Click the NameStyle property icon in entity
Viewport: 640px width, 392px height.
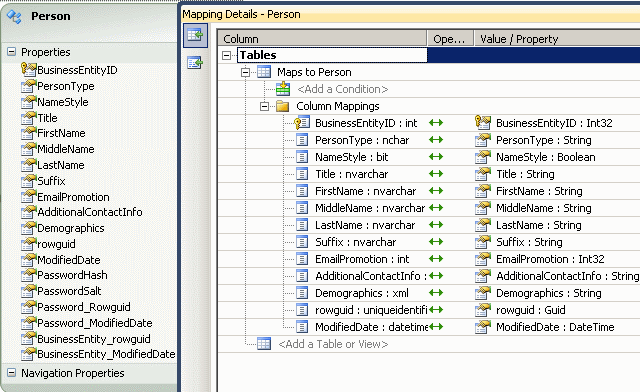pyautogui.click(x=29, y=102)
